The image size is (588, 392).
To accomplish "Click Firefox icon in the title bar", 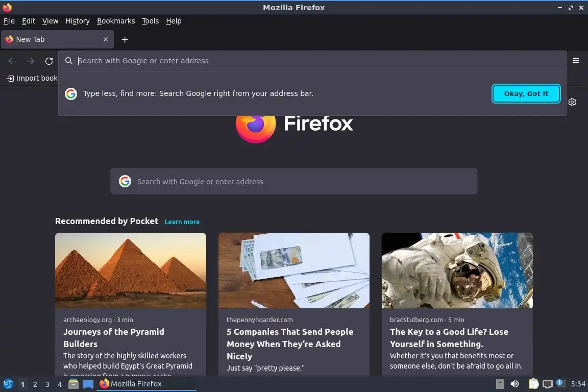I will pyautogui.click(x=7, y=8).
